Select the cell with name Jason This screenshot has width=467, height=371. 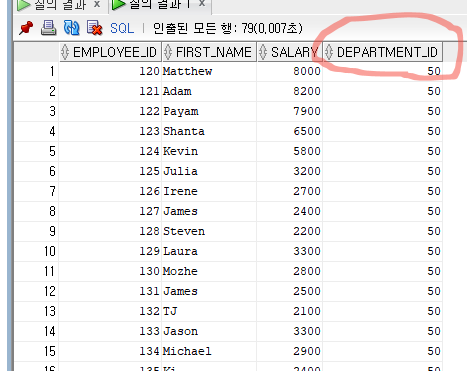pos(209,331)
